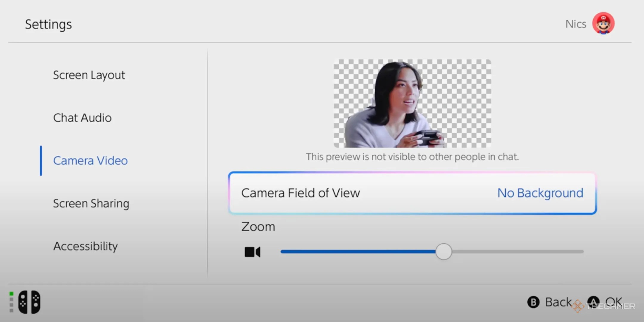Open the Camera Field of View option
Viewport: 644px width, 322px height.
[301, 193]
